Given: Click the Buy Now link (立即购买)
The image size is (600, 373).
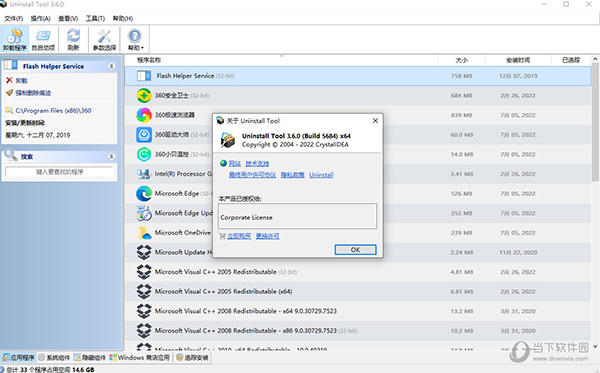Looking at the screenshot, I should coord(239,236).
